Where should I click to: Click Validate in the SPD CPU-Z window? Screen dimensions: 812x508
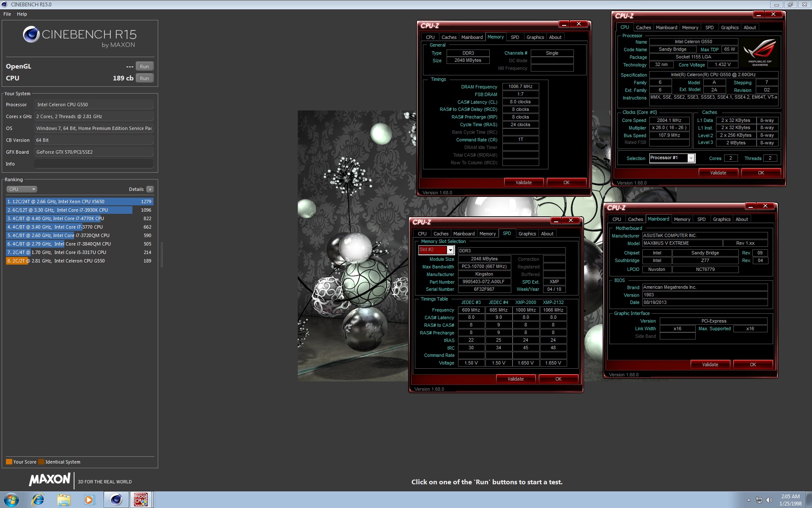click(516, 379)
